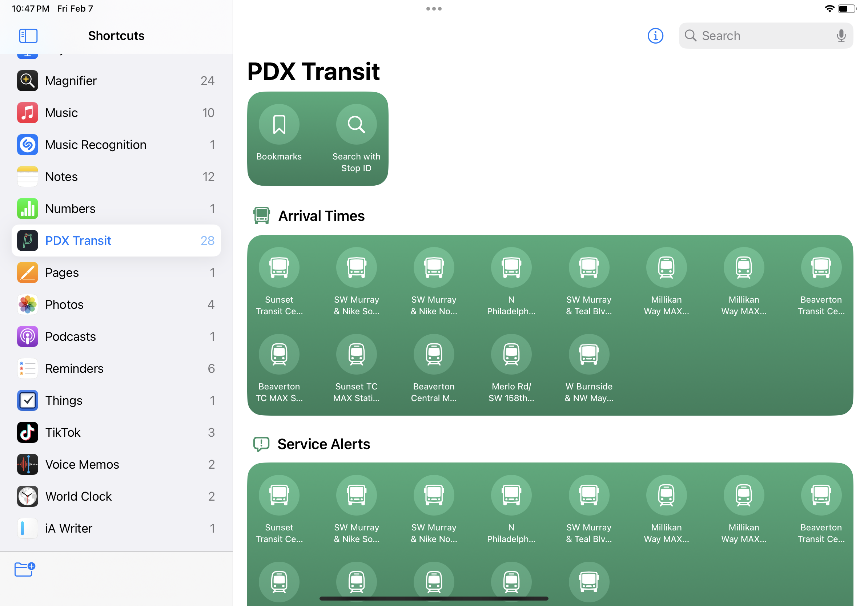Screen dimensions: 868x606
Task: Open the Bookmarks shortcut
Action: pos(279,133)
